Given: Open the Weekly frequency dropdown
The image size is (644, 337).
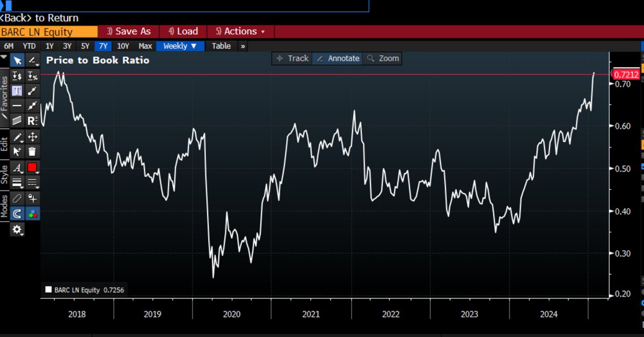Looking at the screenshot, I should pyautogui.click(x=180, y=46).
